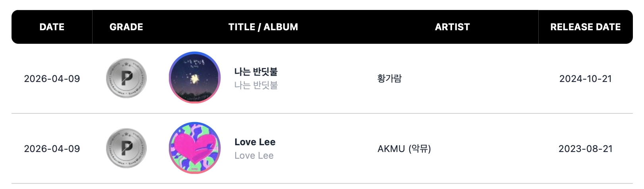Click the ARTIST column header

coord(452,27)
